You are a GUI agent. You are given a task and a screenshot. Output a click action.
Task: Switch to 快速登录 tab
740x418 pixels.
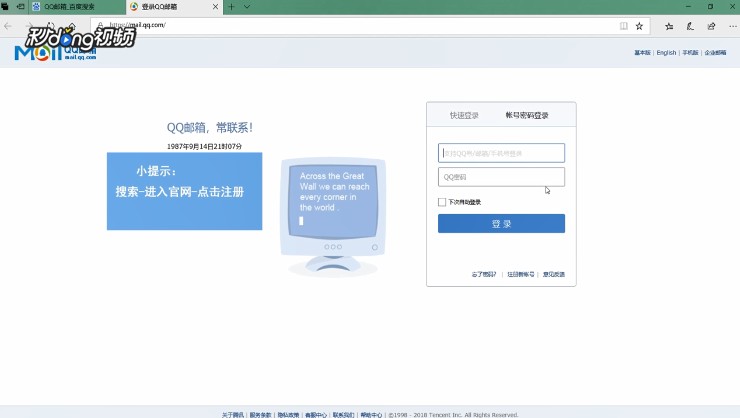[464, 115]
